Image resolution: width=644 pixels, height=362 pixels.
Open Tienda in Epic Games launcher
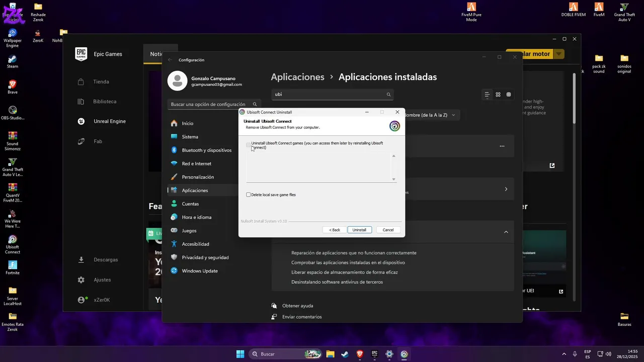(101, 81)
